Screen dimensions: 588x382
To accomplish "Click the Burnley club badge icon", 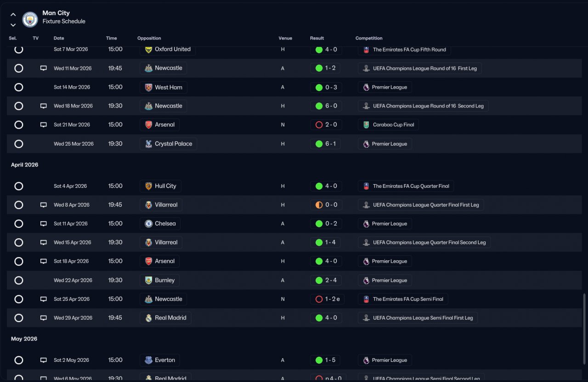I will [148, 280].
